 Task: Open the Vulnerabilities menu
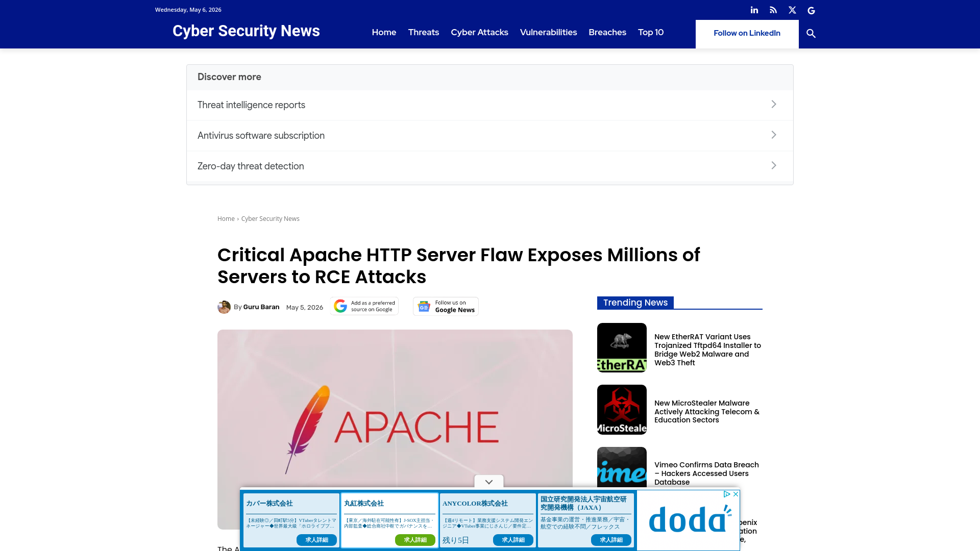pos(548,32)
